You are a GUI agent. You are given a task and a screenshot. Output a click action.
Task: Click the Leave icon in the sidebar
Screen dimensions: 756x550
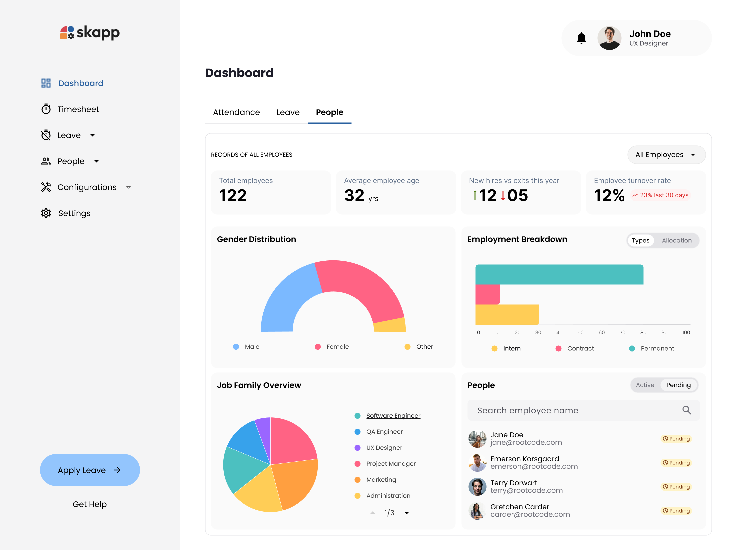(46, 135)
